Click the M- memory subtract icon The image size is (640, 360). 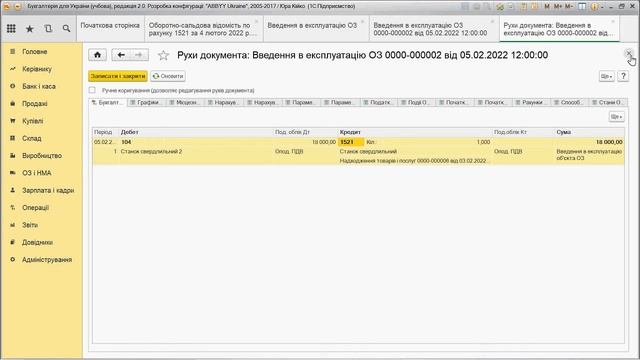pyautogui.click(x=569, y=7)
